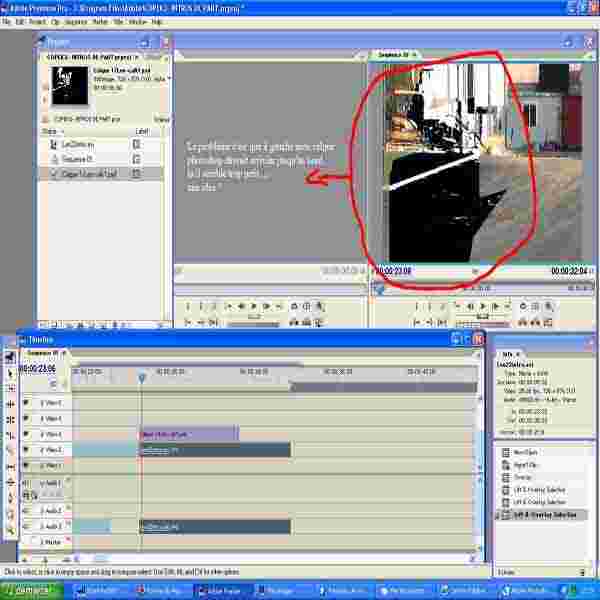
Task: Click the Overlay button in Source monitor
Action: pos(306,323)
